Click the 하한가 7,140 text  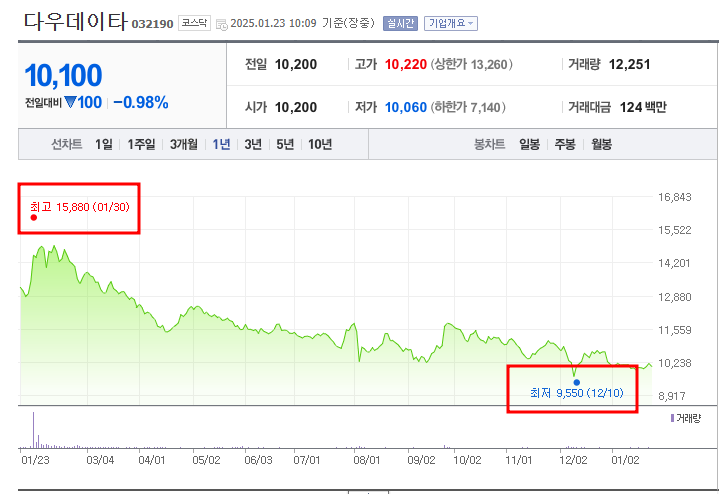click(468, 107)
